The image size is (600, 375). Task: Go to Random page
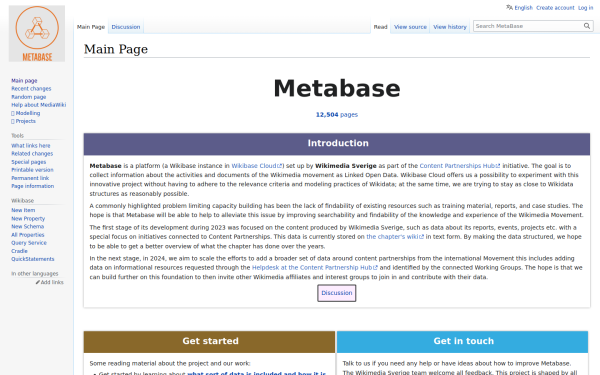(x=29, y=97)
